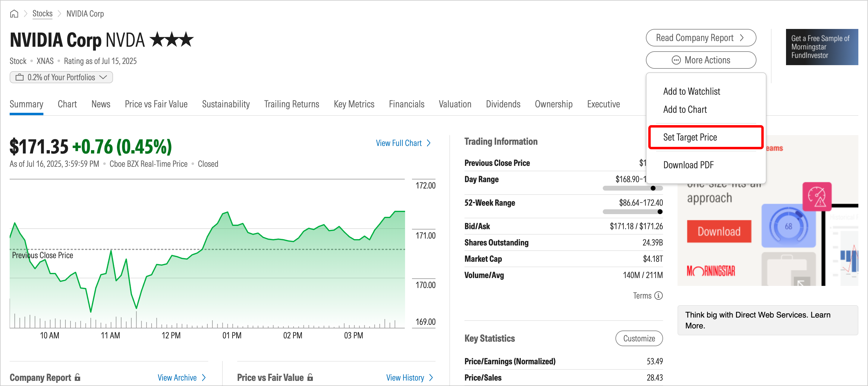Click the home icon in breadcrumb
Image resolution: width=868 pixels, height=386 pixels.
14,14
